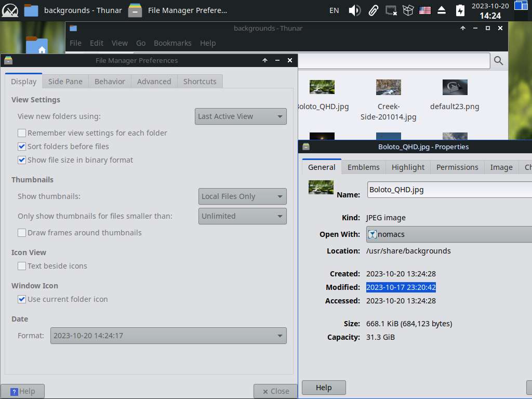
Task: Open the paperclip clipboard tray icon
Action: coord(373,10)
